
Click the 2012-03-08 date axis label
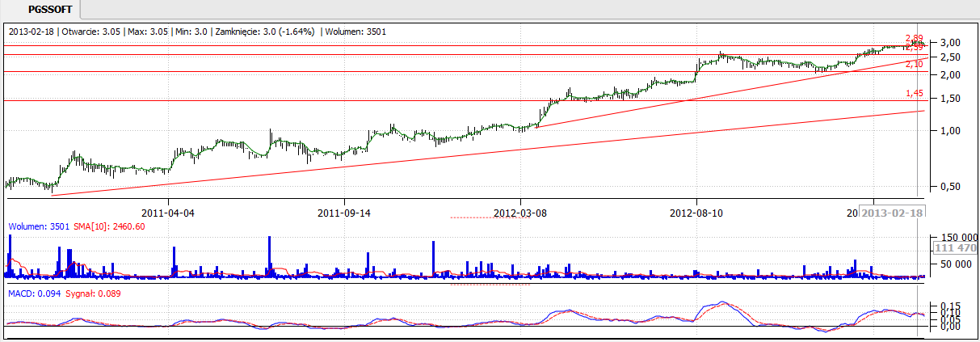point(520,213)
